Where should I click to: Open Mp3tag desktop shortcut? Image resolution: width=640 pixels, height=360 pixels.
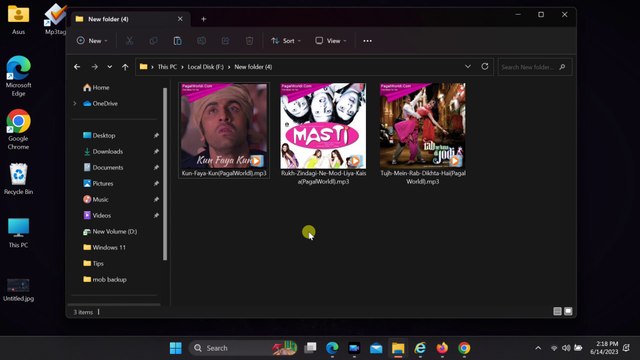(x=56, y=20)
